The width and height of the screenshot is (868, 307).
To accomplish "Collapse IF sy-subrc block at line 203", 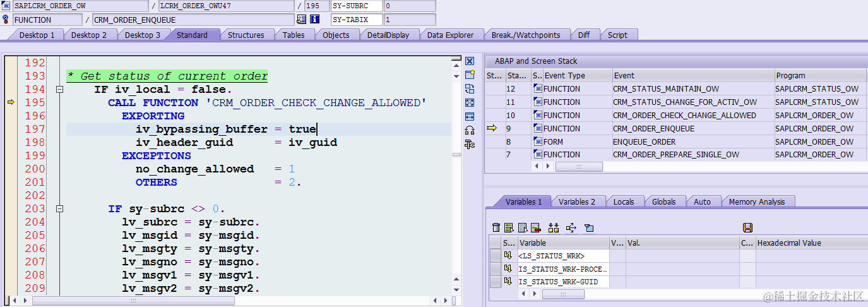I will [59, 208].
